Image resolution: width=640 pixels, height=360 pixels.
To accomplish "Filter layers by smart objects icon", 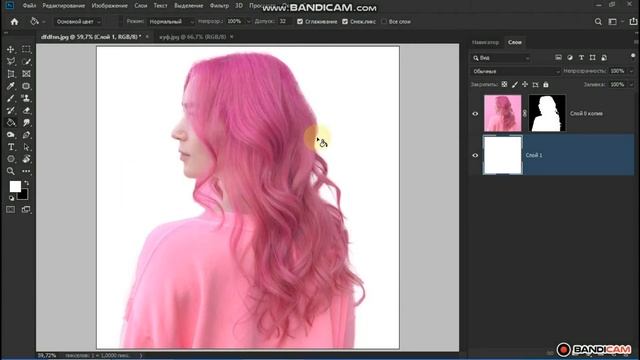I will tap(604, 58).
